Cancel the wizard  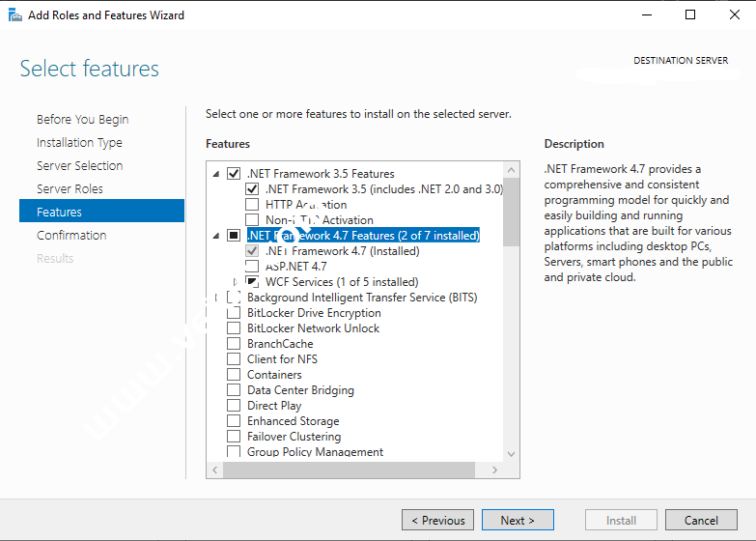coord(701,521)
